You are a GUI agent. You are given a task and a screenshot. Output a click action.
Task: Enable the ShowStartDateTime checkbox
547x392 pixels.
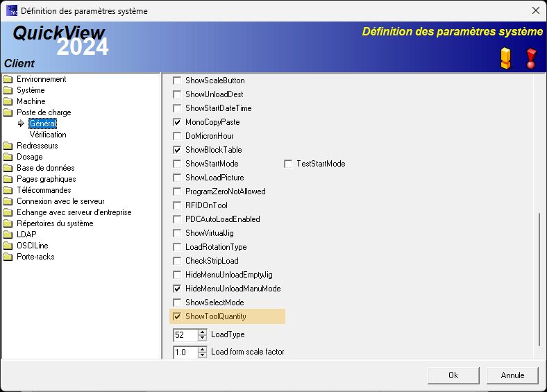177,108
